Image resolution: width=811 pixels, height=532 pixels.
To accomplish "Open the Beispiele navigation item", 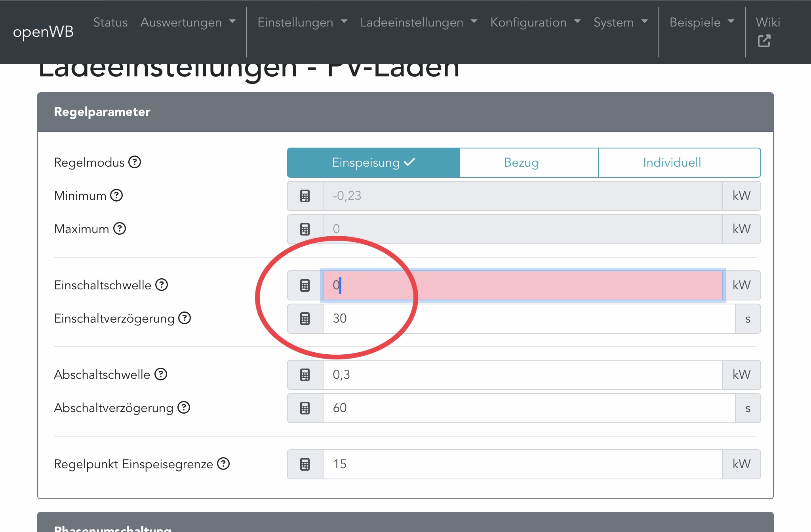I will tap(702, 23).
